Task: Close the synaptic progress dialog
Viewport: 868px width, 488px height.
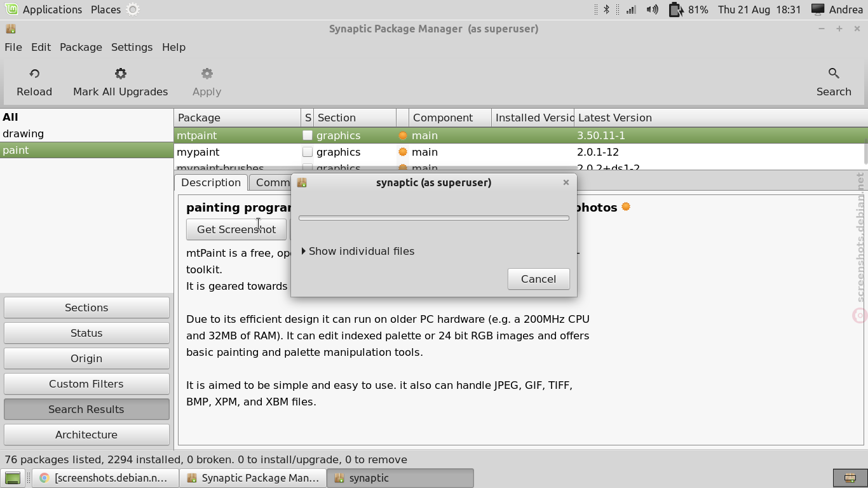Action: pyautogui.click(x=566, y=182)
